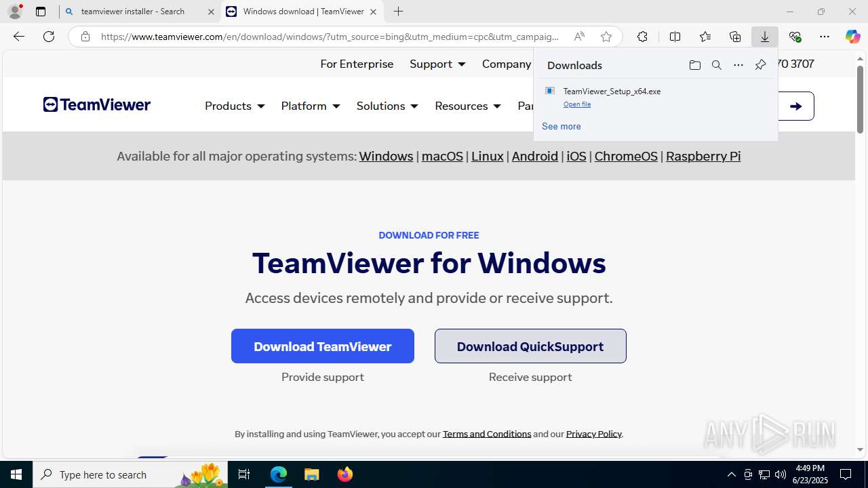Click the page vertical scrollbar thumb
The image size is (868, 488).
pos(860,99)
